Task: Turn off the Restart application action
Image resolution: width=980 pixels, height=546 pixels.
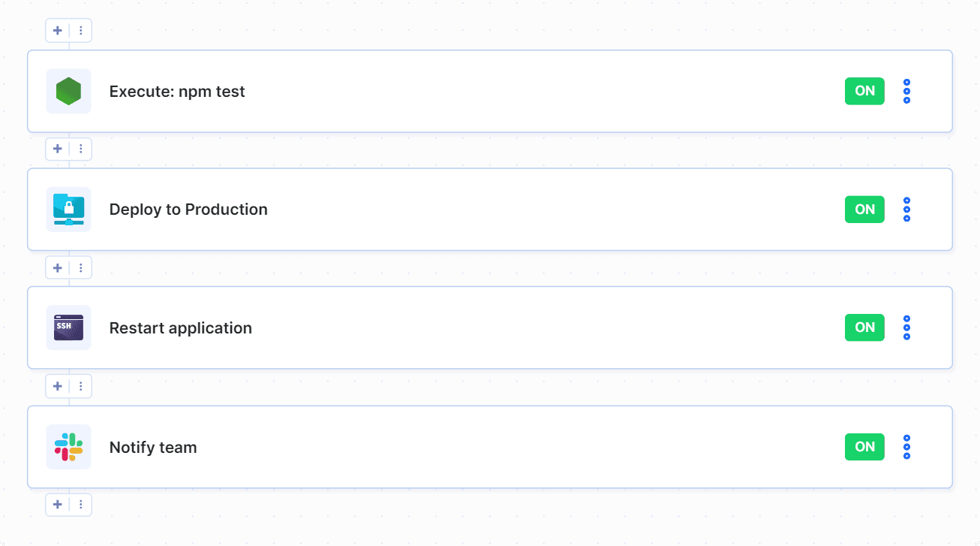Action: click(x=864, y=327)
